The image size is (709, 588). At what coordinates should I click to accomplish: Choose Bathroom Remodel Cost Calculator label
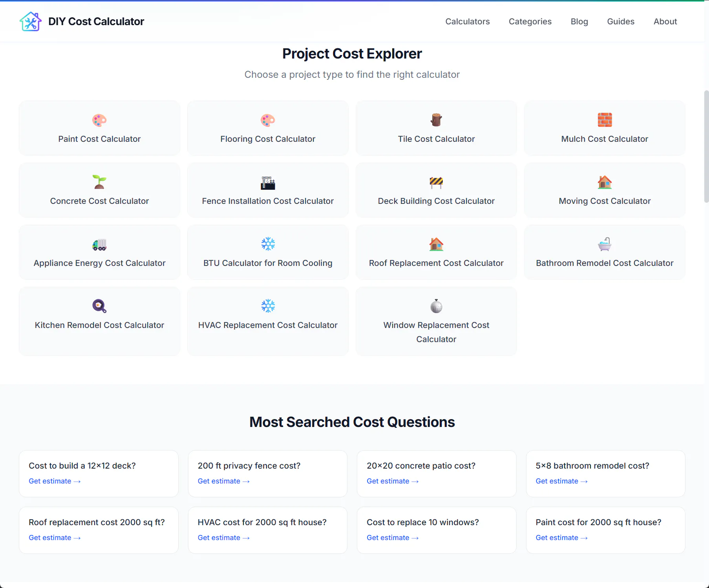[x=605, y=263]
